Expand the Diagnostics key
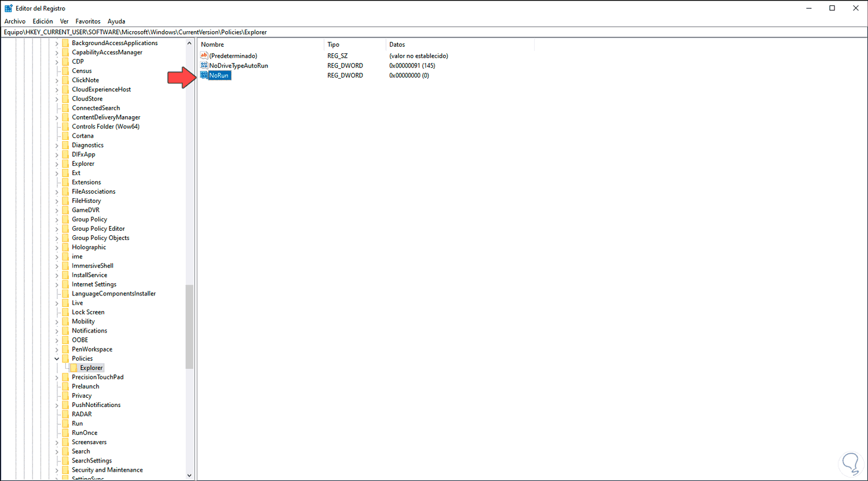The height and width of the screenshot is (481, 868). pos(57,145)
